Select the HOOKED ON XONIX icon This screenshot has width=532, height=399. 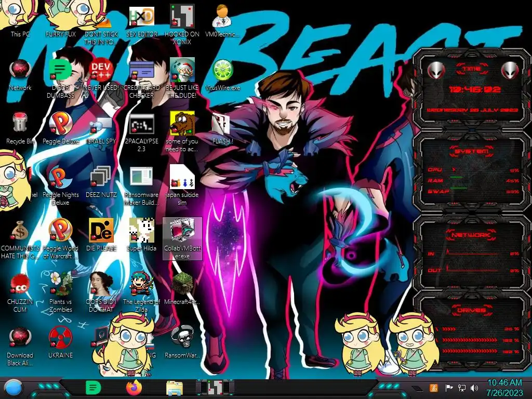coord(182,24)
